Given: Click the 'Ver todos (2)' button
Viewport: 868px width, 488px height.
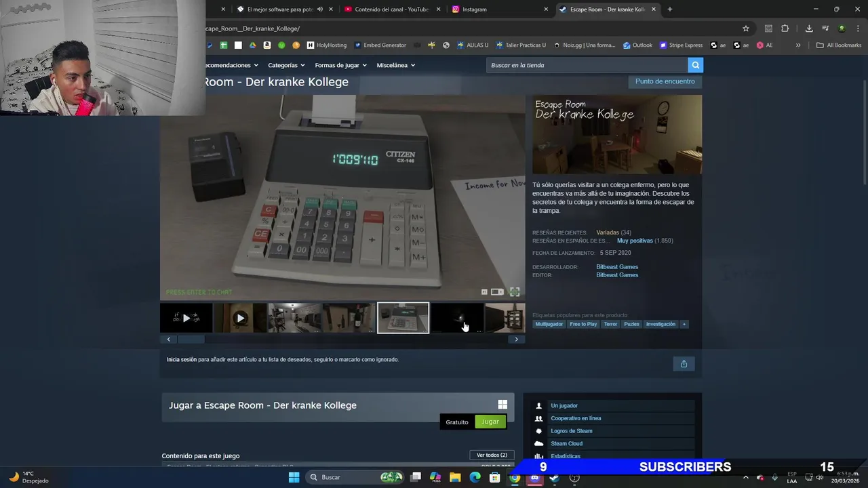Looking at the screenshot, I should click(492, 455).
